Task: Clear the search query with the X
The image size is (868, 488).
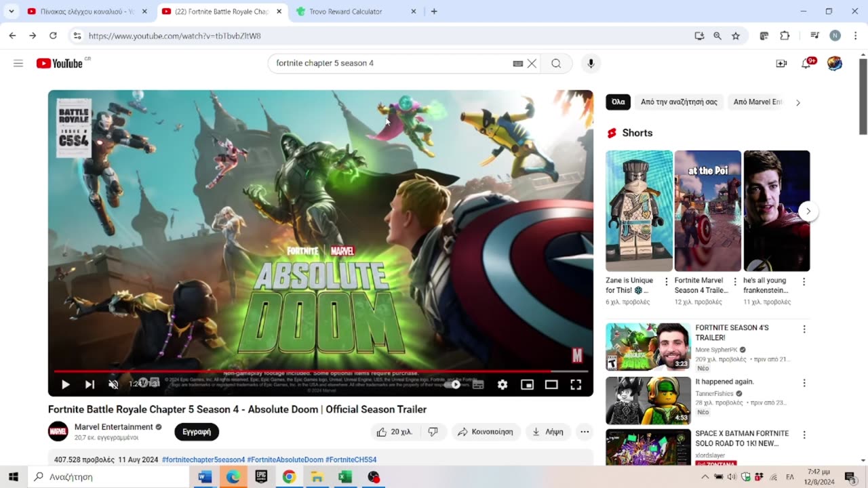Action: coord(532,63)
